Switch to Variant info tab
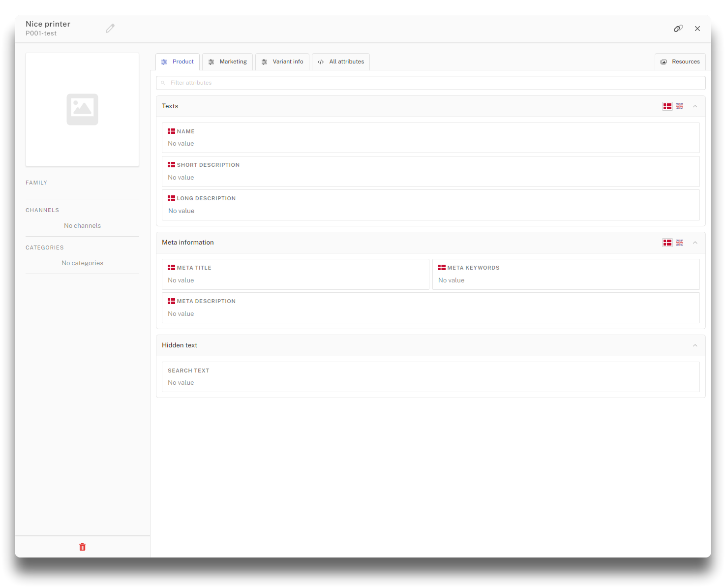The image size is (726, 588). point(282,62)
